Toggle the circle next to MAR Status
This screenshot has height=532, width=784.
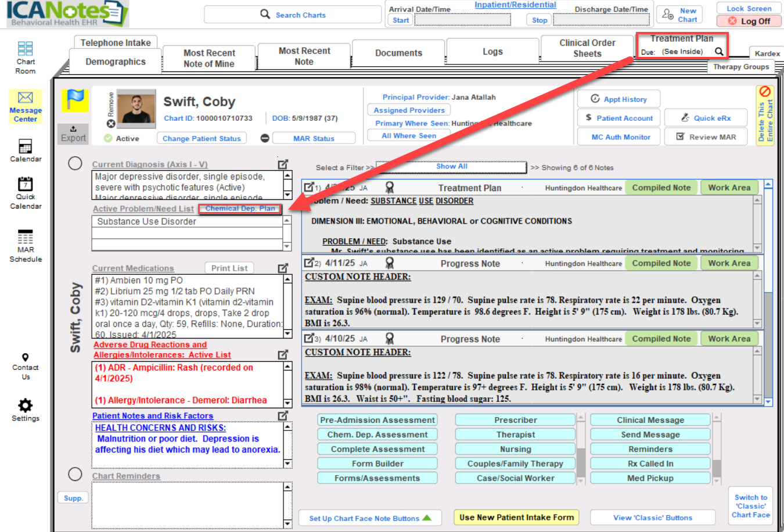265,138
